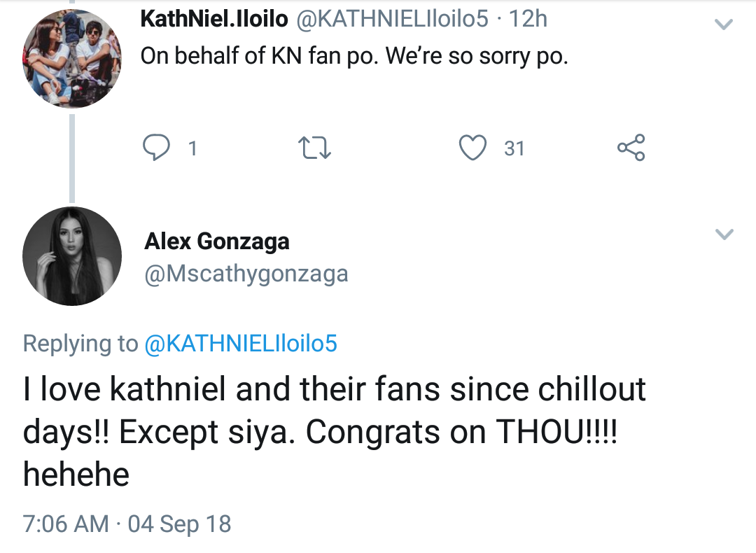Screen dimensions: 756x553
Task: Retweet the KathNiel.Iloilo tweet
Action: pyautogui.click(x=314, y=148)
